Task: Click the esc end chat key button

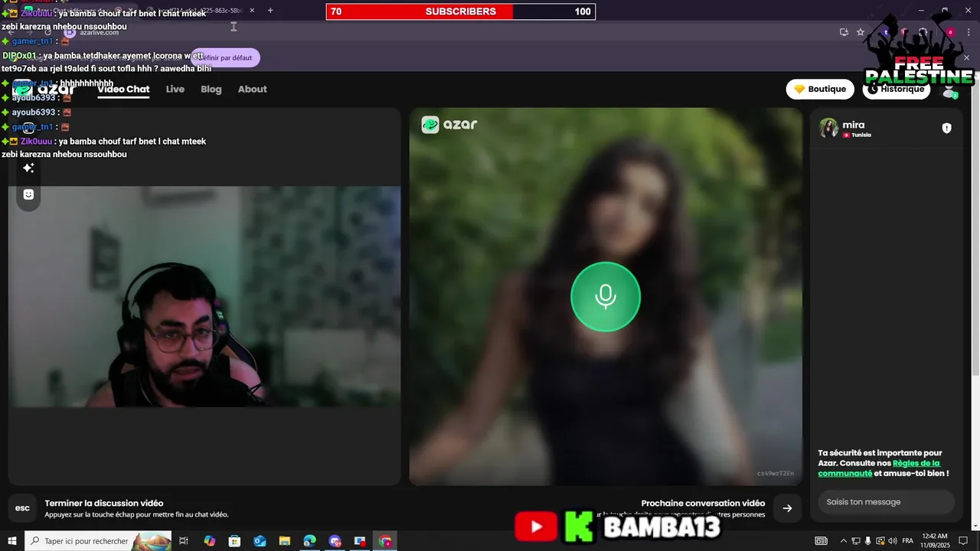Action: (x=22, y=508)
